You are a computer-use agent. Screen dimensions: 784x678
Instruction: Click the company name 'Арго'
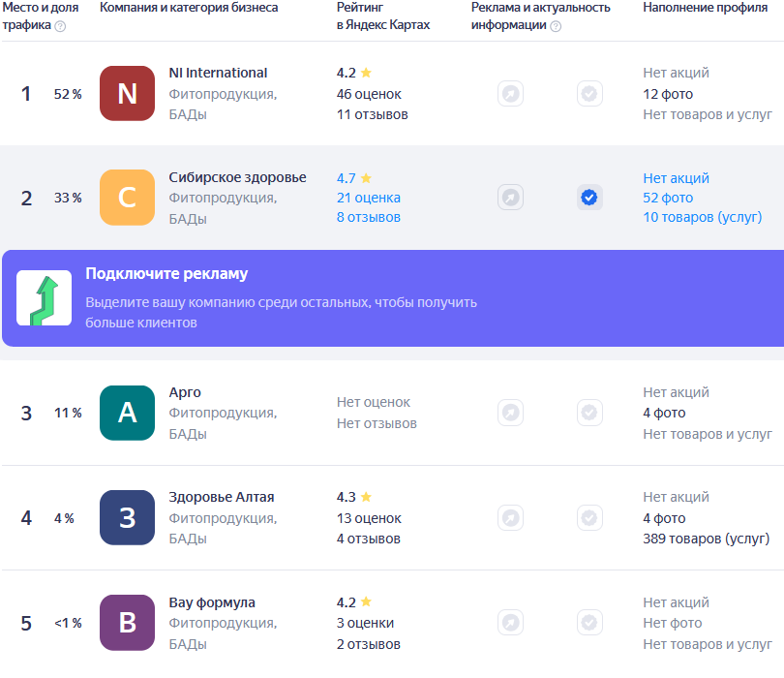[x=185, y=392]
